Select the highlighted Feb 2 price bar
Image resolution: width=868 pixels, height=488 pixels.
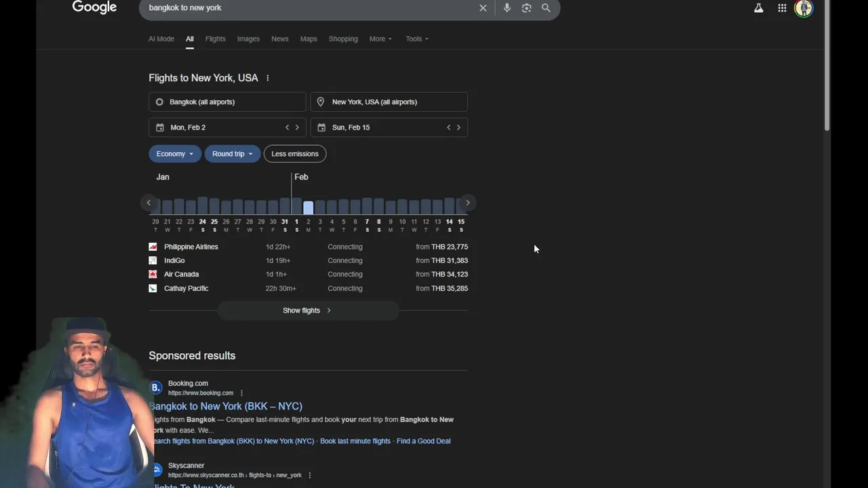click(x=308, y=207)
